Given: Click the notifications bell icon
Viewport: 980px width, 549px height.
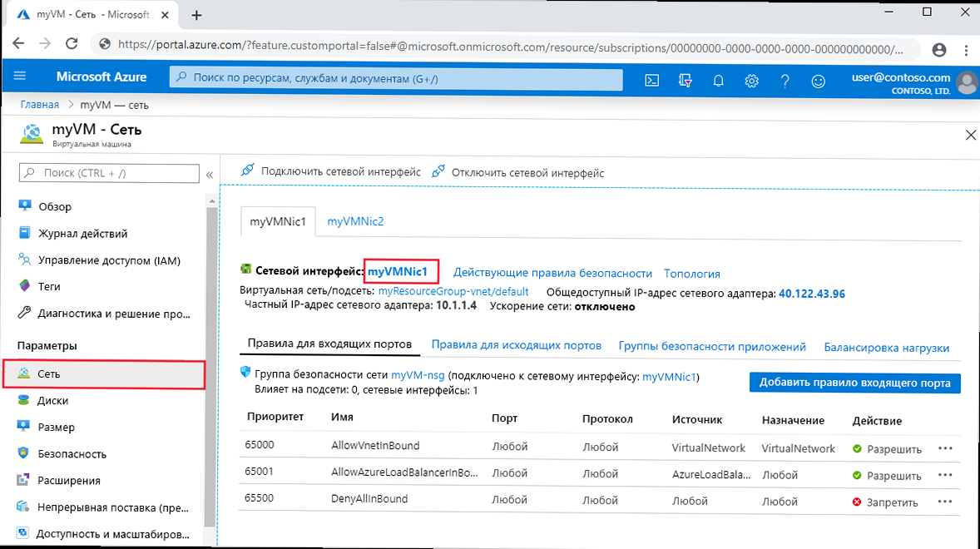Looking at the screenshot, I should [719, 80].
